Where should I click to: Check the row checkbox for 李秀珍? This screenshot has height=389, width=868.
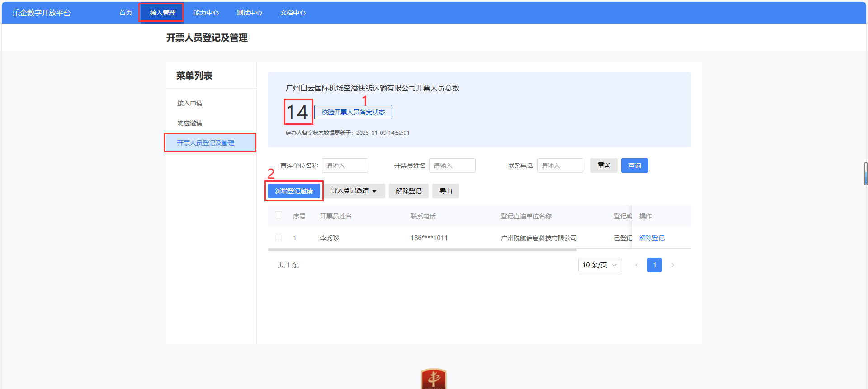tap(278, 238)
